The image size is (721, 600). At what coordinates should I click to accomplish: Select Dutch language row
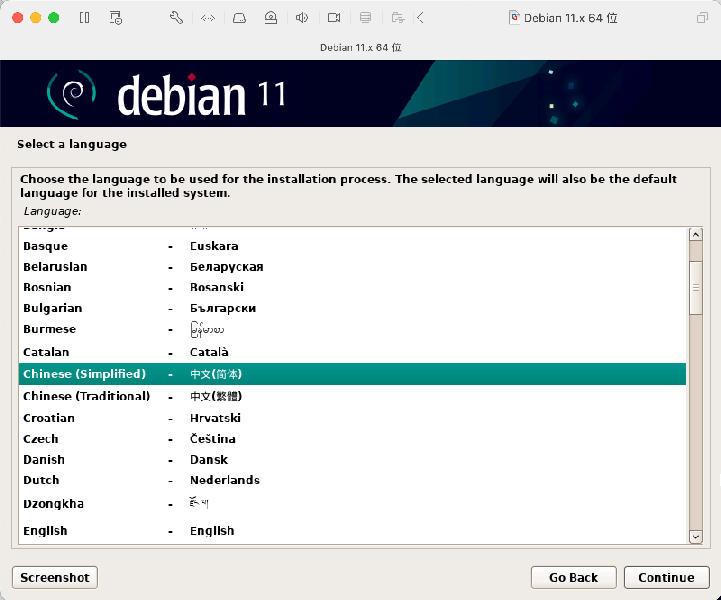tap(352, 480)
